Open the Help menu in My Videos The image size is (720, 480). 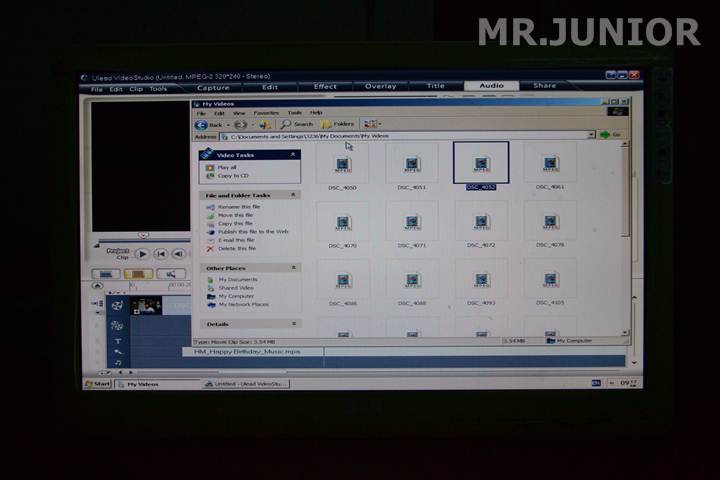[x=316, y=112]
